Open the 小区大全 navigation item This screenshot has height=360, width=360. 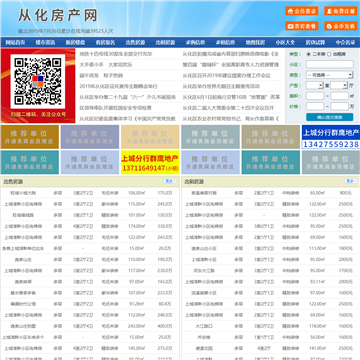285,42
